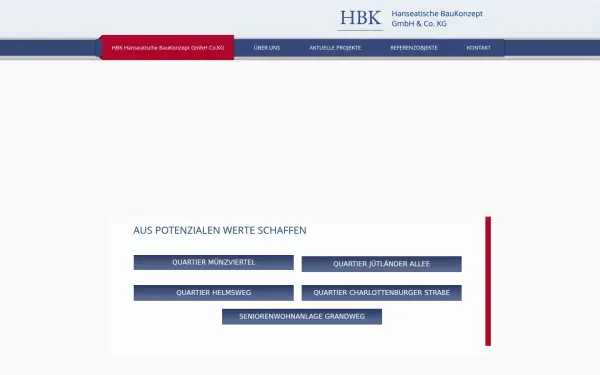The width and height of the screenshot is (600, 375).
Task: Click the QUARTIER MÜNZVIERTEL button
Action: pyautogui.click(x=214, y=262)
